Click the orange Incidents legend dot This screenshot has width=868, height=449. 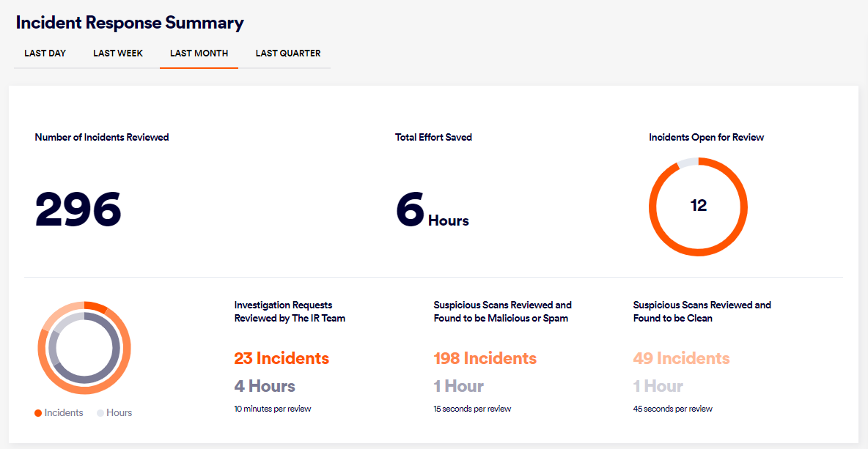click(x=38, y=413)
